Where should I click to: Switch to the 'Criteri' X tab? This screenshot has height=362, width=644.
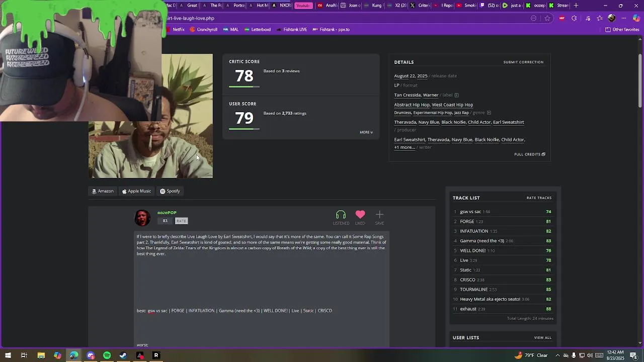click(x=421, y=6)
